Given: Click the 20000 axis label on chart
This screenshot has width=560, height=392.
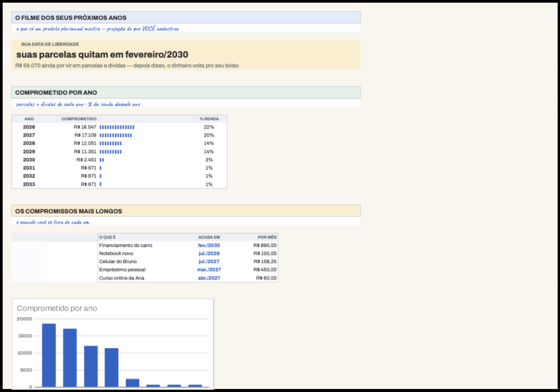Looking at the screenshot, I should 24,319.
